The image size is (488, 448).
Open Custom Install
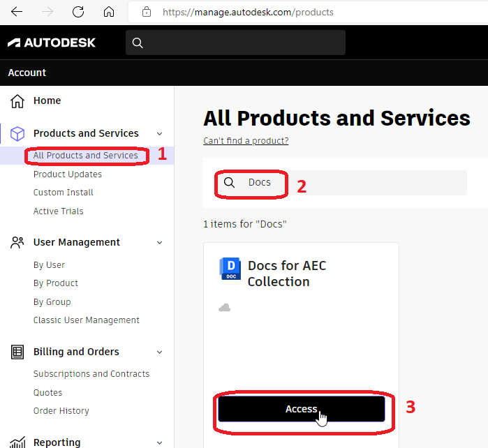[x=63, y=193]
